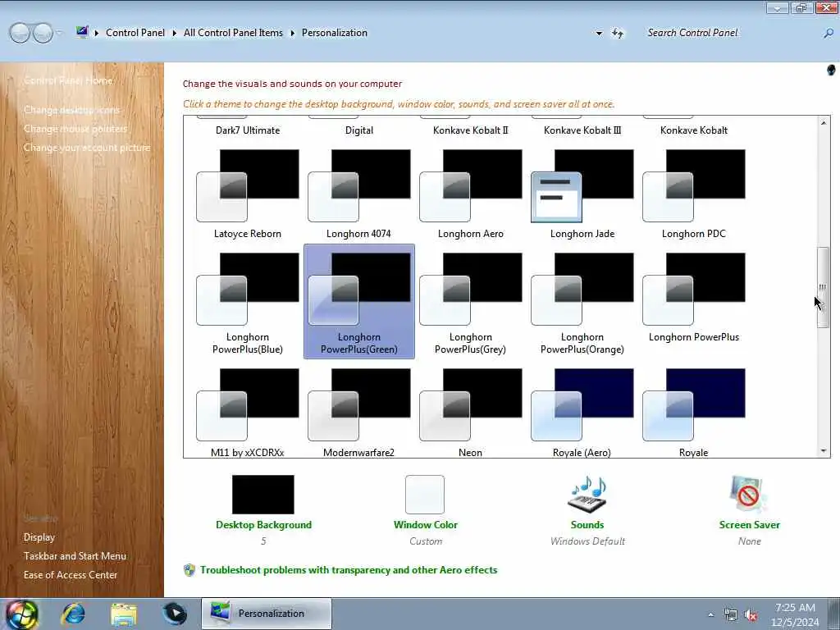Click the address bar refresh button
This screenshot has height=630, width=840.
[618, 33]
